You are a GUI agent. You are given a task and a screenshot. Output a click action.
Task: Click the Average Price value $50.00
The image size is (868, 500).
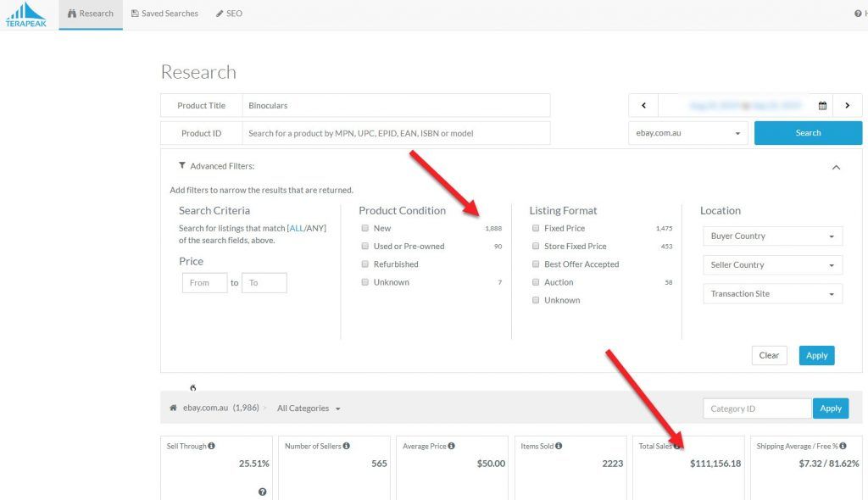click(491, 464)
